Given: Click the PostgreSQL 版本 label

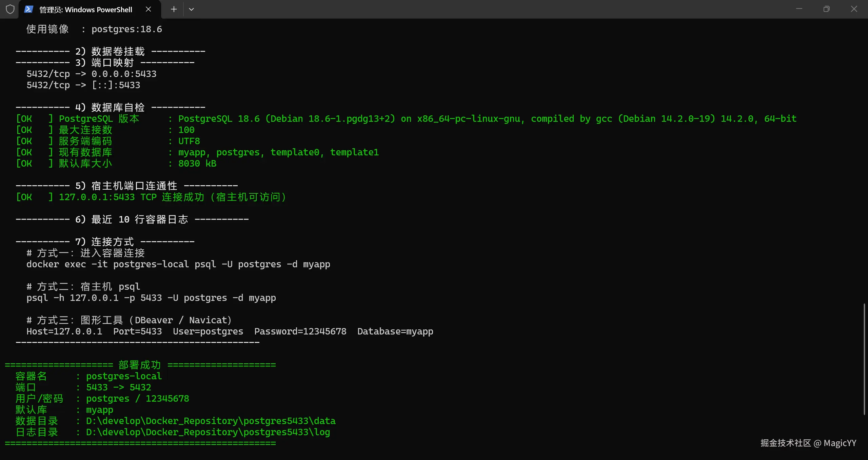Looking at the screenshot, I should click(x=99, y=119).
